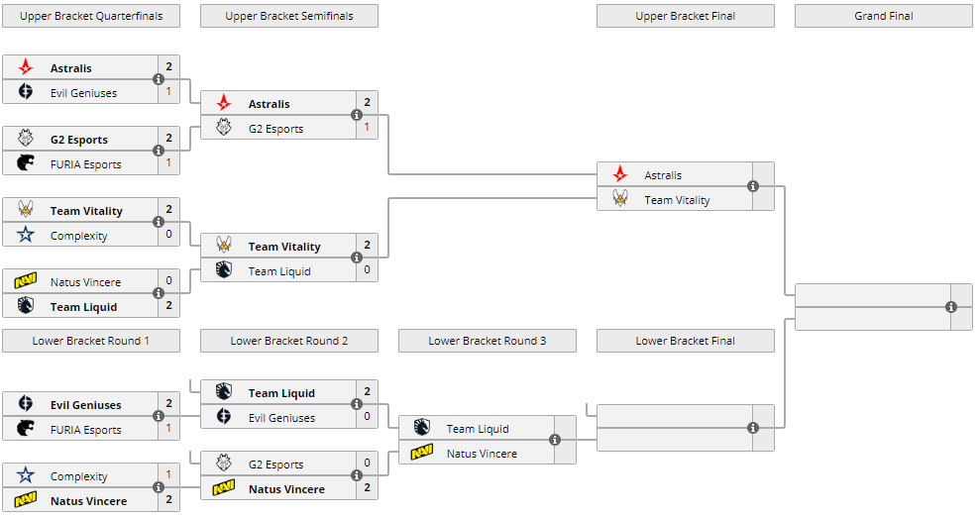Viewport: 980px width, 517px height.
Task: Click the Lower Bracket Final header
Action: 685,341
